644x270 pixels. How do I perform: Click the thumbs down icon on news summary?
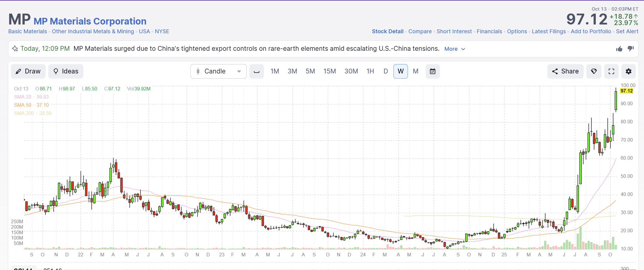(x=631, y=49)
